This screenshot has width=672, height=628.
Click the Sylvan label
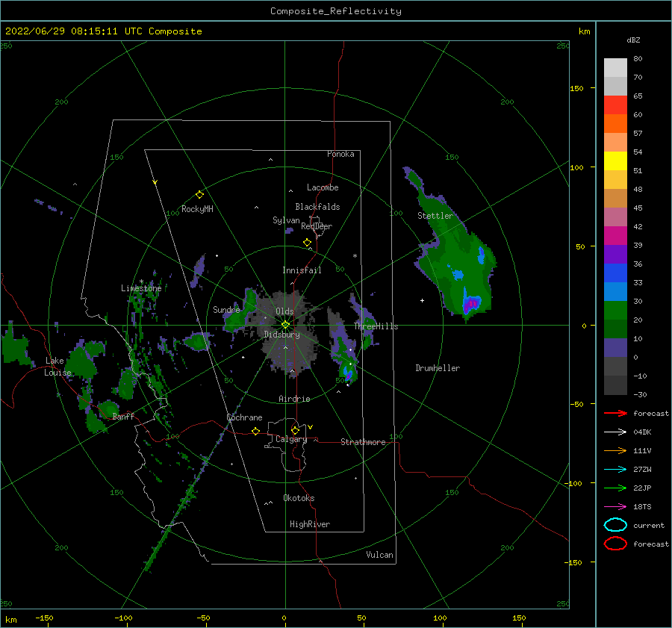[x=286, y=220]
